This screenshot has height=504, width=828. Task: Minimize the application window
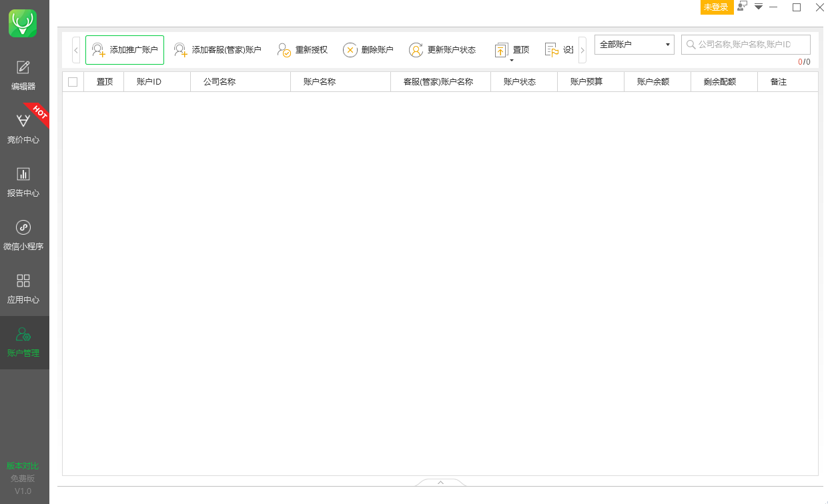click(x=774, y=7)
